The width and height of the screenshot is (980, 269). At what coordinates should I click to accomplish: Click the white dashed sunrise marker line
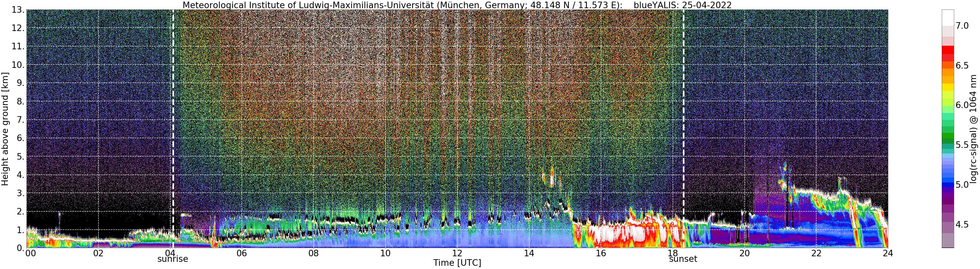pos(173,129)
